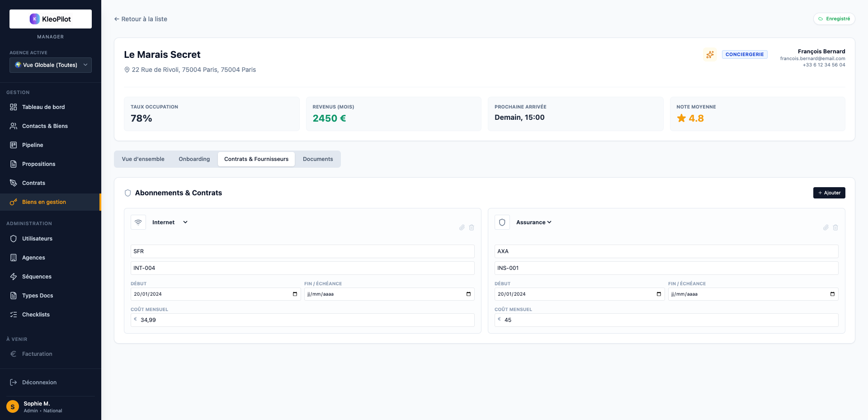Click the sparkle icon beside Conciergerie badge
Screen dimensions: 868x420
(710, 54)
